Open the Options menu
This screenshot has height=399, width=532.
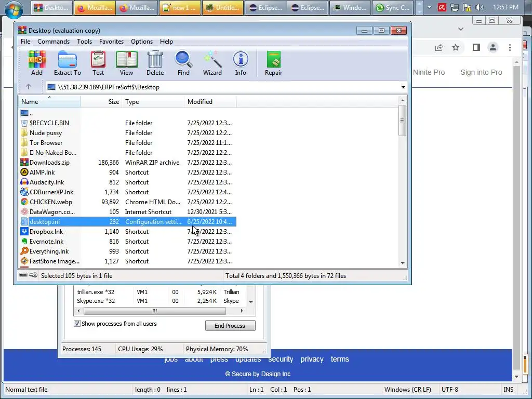pos(142,42)
